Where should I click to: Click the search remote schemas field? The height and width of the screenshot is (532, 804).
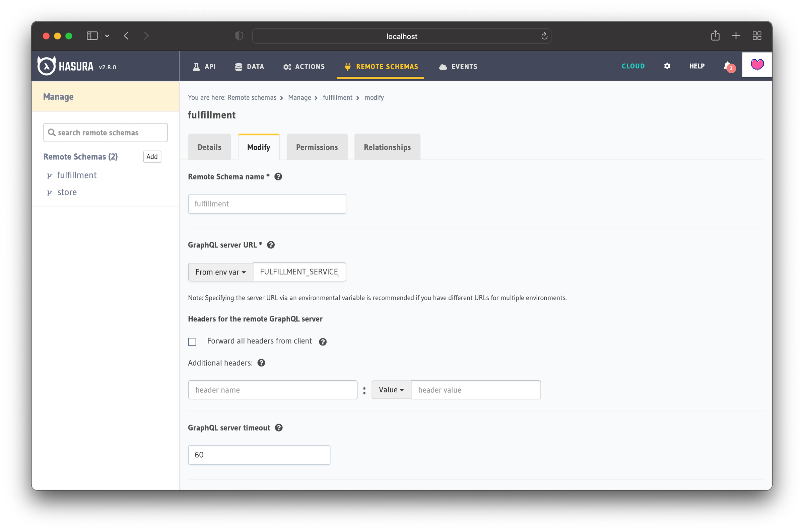(x=105, y=132)
